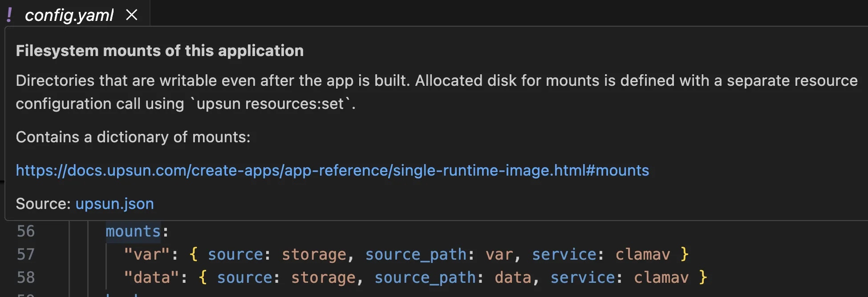868x297 pixels.
Task: Click the opening brace on line 58
Action: coord(202,277)
